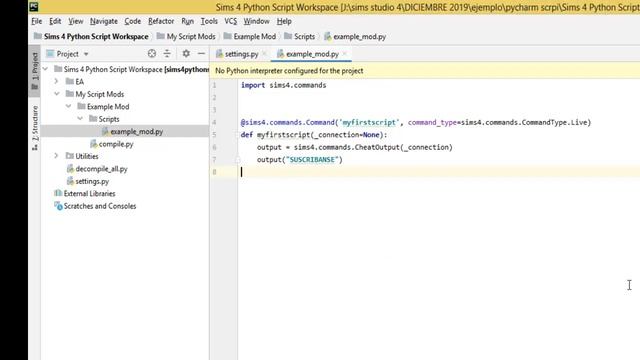Click def myfirstscript function line
The image size is (640, 360).
[313, 135]
